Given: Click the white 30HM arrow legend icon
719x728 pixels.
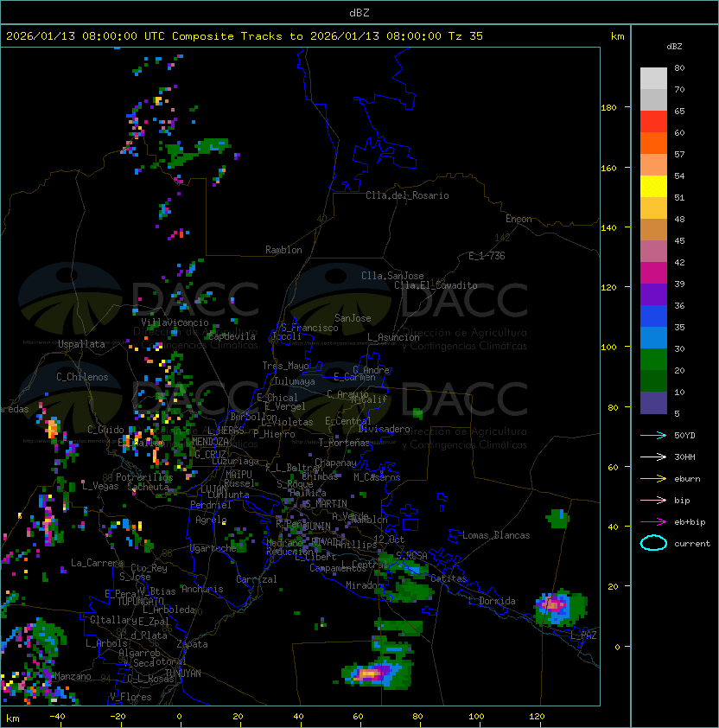Looking at the screenshot, I should [653, 457].
